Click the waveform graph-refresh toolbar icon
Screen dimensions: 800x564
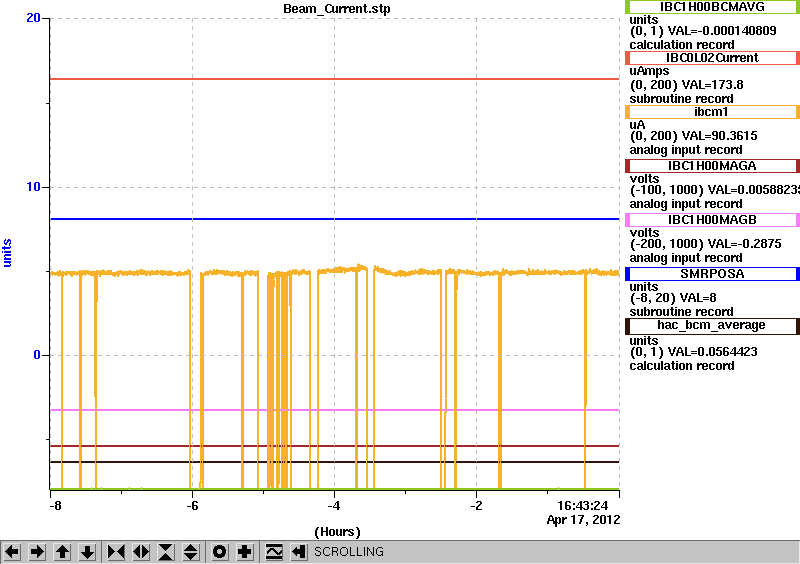tap(274, 552)
